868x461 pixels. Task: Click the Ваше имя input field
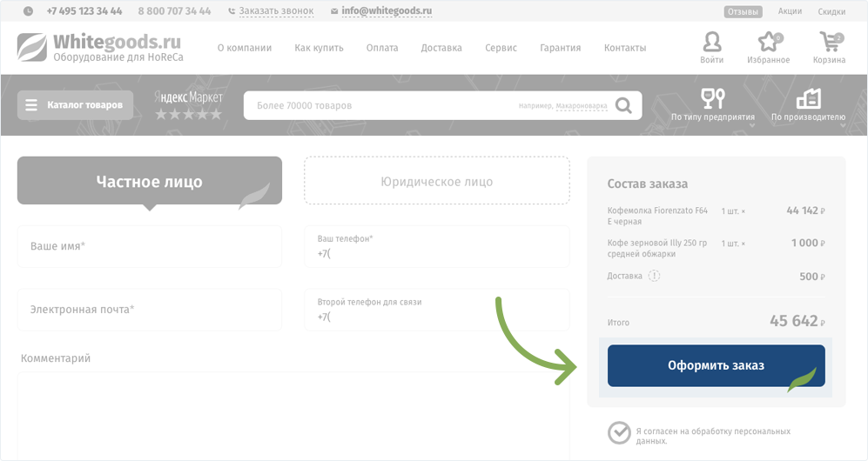(149, 246)
